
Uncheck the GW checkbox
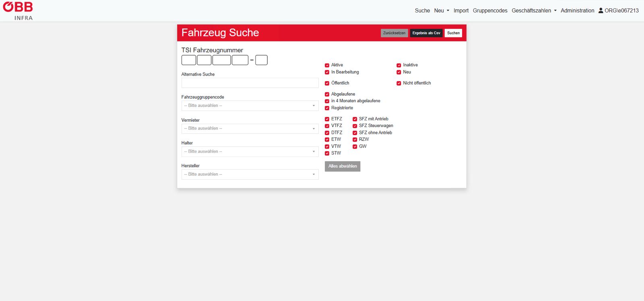tap(355, 147)
